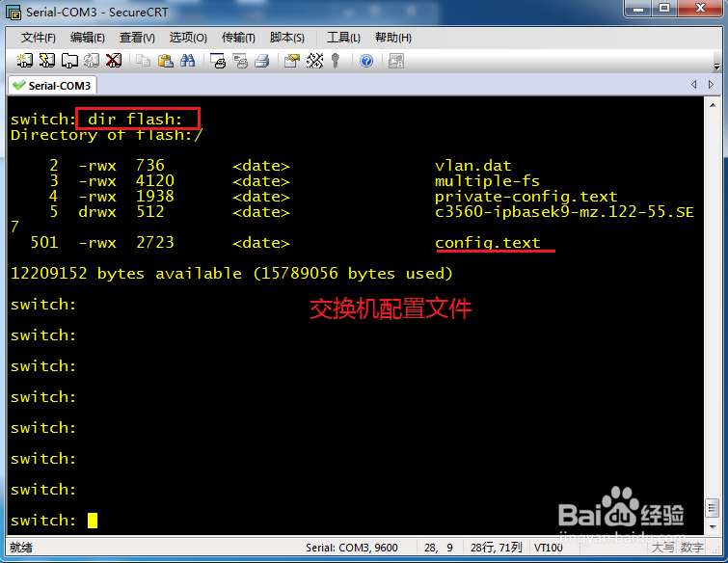Click the Lock Session icon

point(396,61)
